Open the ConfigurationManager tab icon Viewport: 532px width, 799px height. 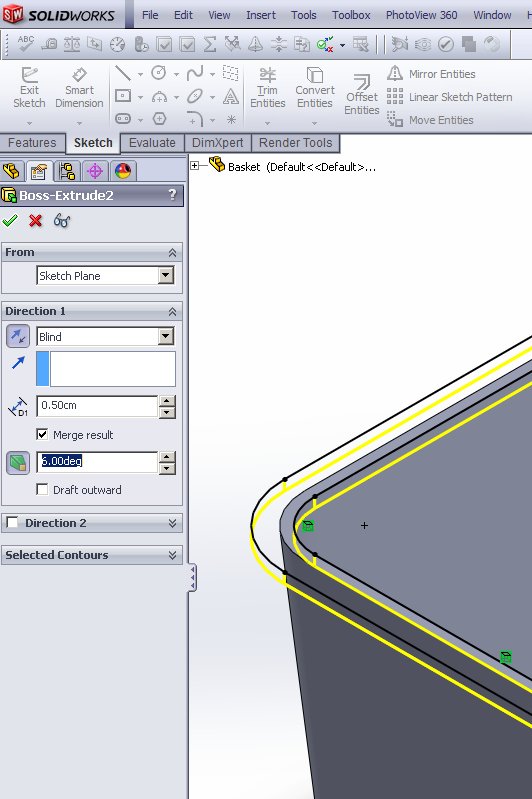click(67, 171)
